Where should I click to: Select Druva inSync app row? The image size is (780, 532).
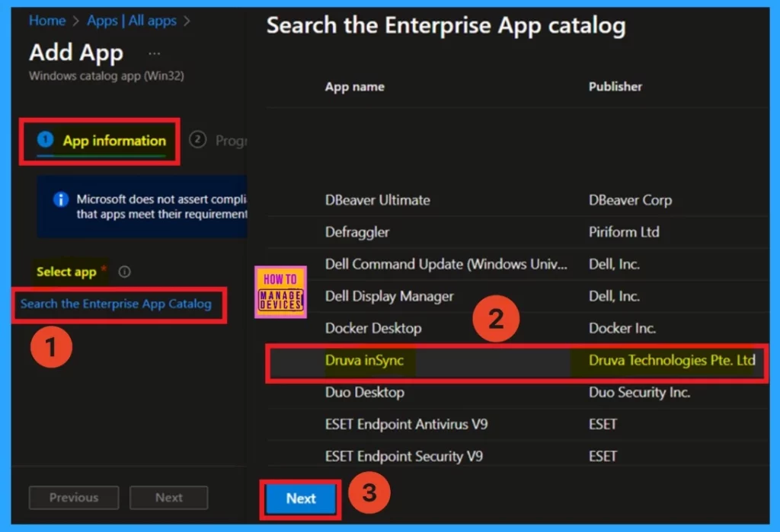coord(518,361)
